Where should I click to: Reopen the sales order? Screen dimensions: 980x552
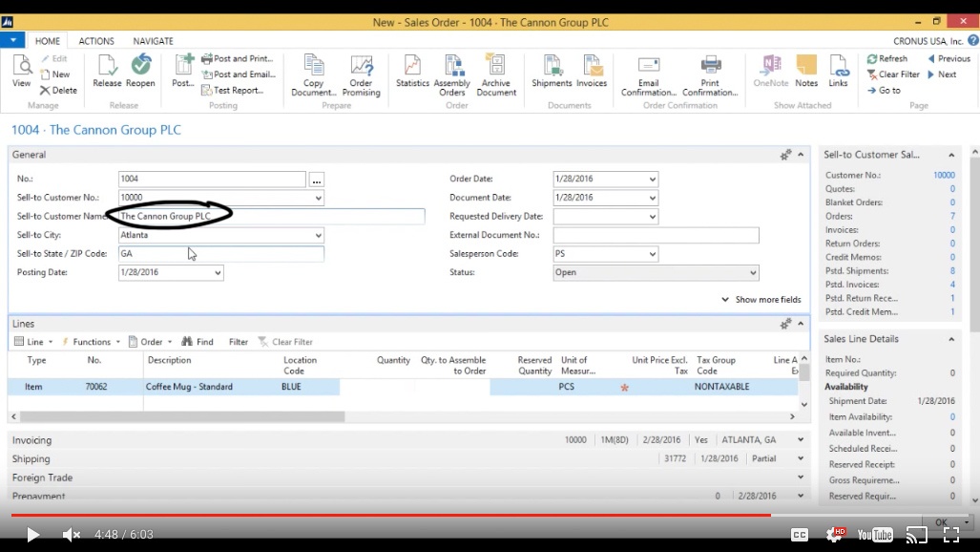tap(140, 71)
